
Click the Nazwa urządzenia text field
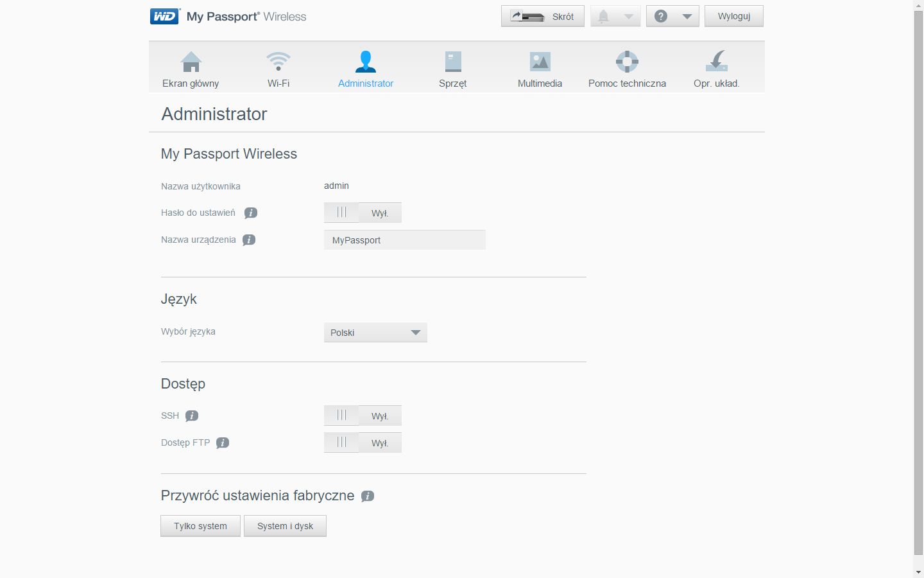[404, 240]
